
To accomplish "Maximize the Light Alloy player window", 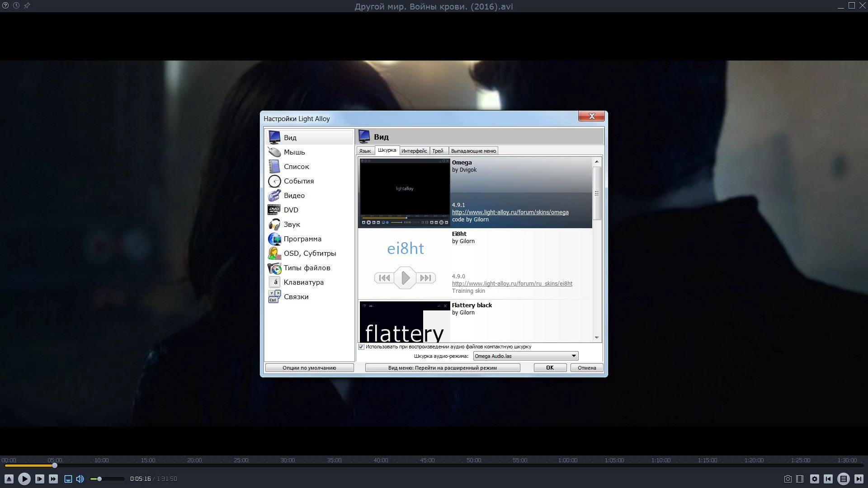I will tap(852, 5).
